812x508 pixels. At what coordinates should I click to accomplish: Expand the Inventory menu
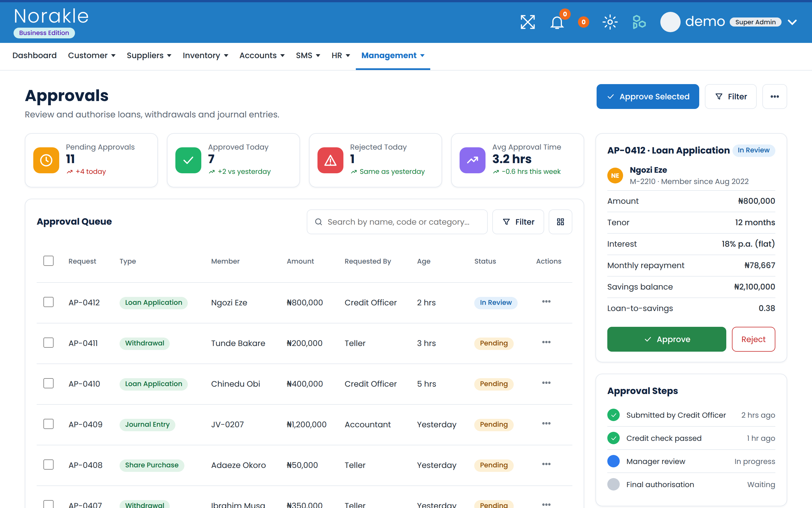point(205,55)
